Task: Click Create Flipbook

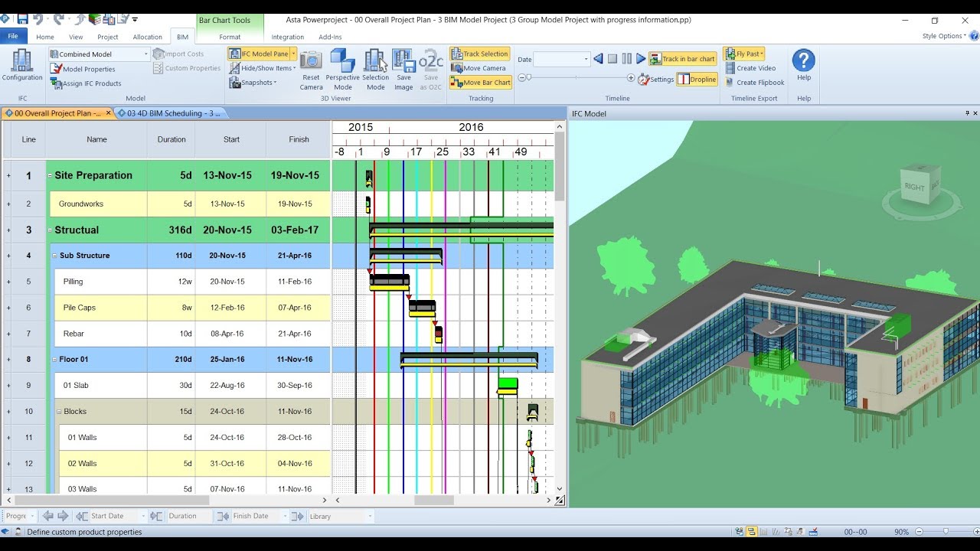Action: tap(755, 83)
